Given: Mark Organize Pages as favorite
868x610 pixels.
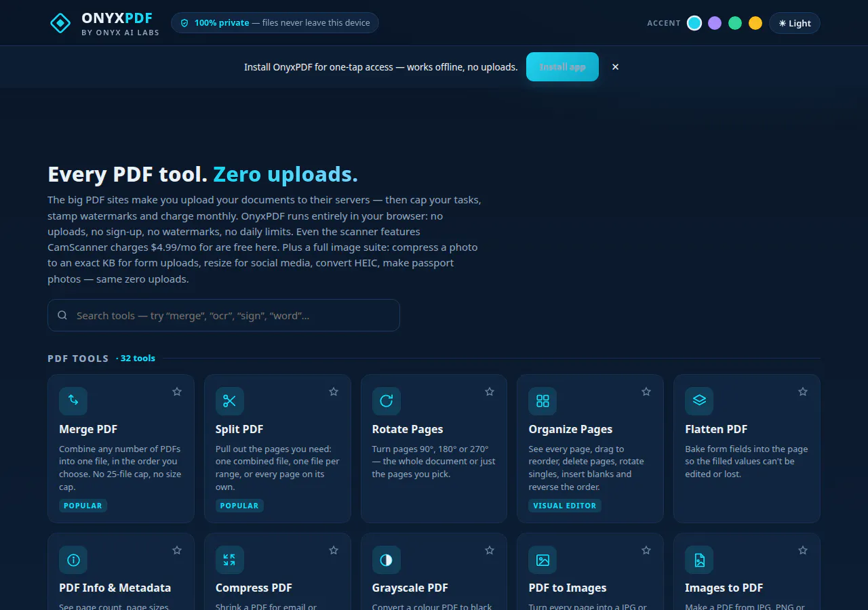Looking at the screenshot, I should [x=646, y=392].
